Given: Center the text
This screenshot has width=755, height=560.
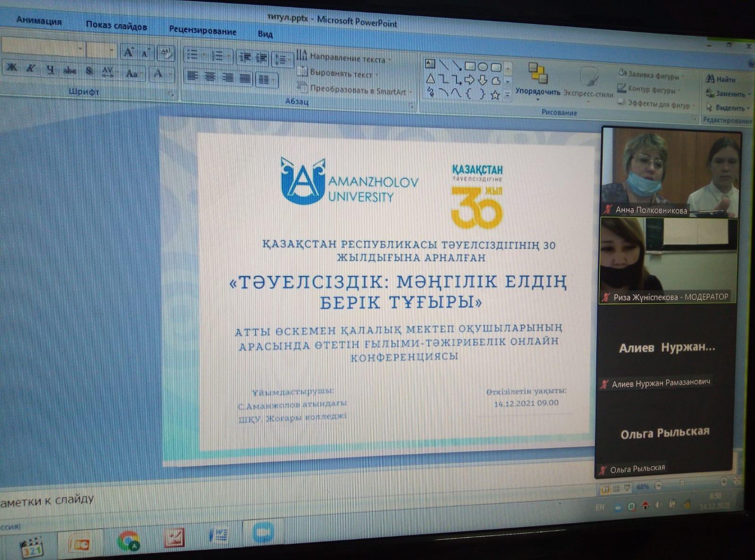Looking at the screenshot, I should 210,76.
